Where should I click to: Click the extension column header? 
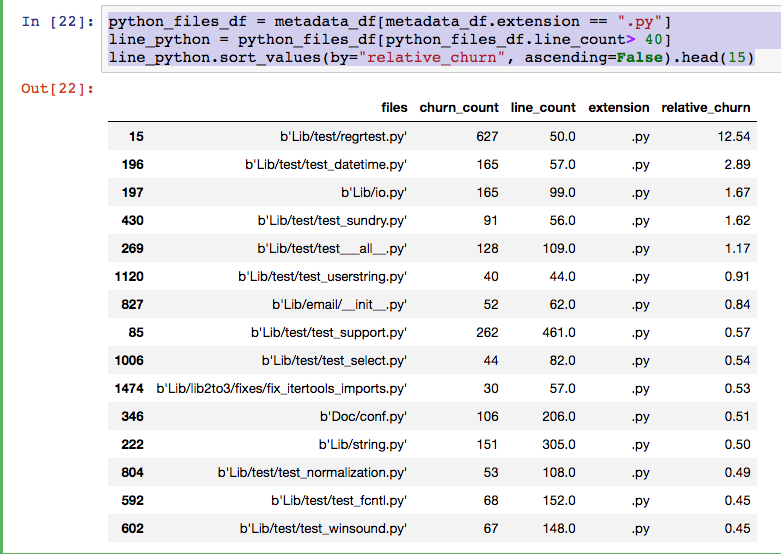(619, 108)
